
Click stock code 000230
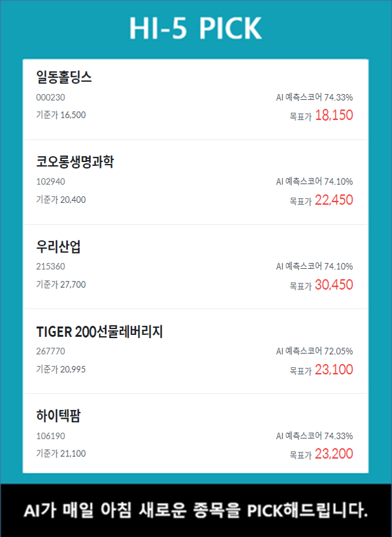tap(51, 97)
